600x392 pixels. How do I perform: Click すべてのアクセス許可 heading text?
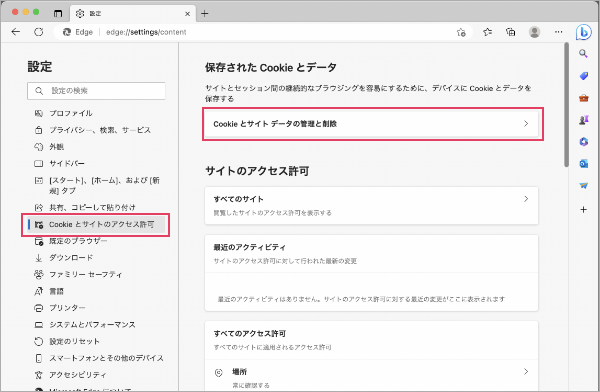(249, 334)
